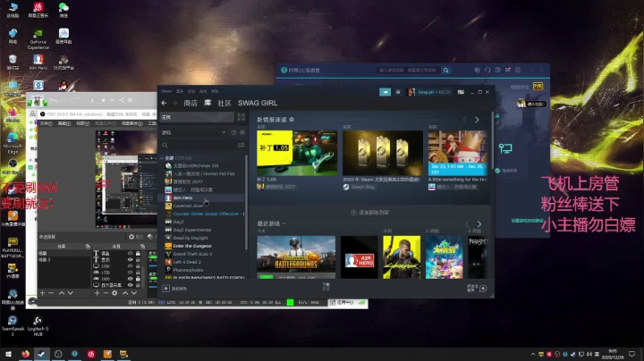Open the Battlegrounds recent game thumbnail
Viewport: 644px width, 361px height.
[x=296, y=257]
